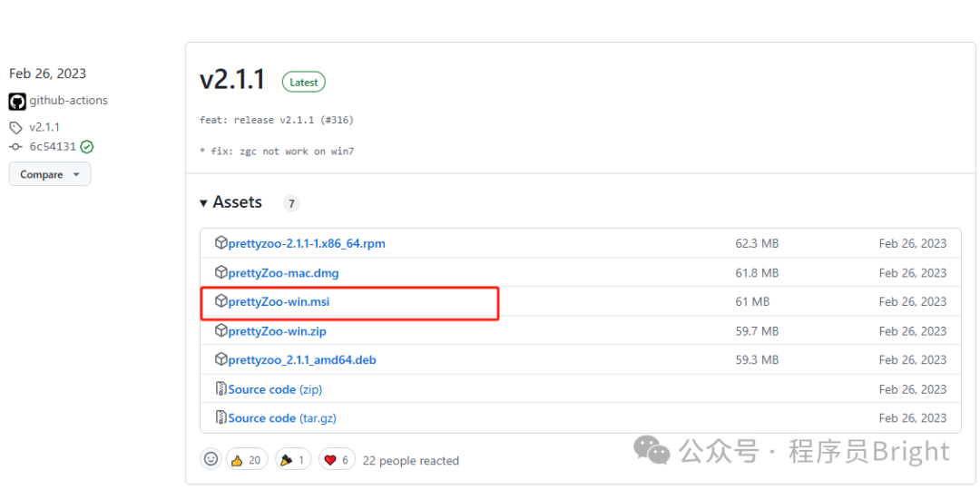Click the commit icon beside 6c54131
Screen dimensions: 980x490
pyautogui.click(x=15, y=148)
